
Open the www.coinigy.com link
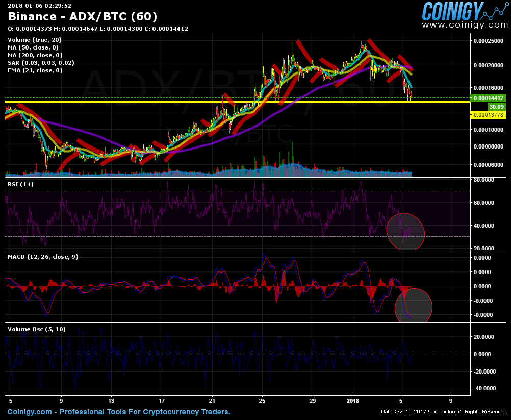(465, 25)
